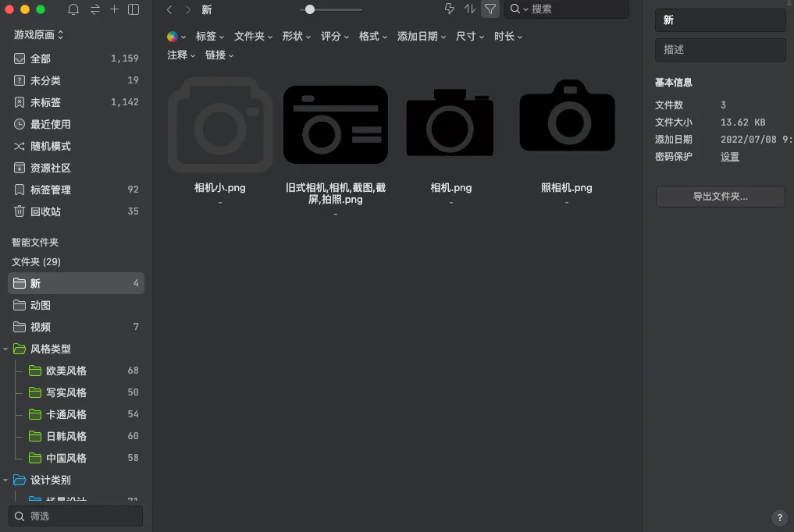The width and height of the screenshot is (794, 532).
Task: Open 回收站 in the sidebar
Action: [45, 211]
